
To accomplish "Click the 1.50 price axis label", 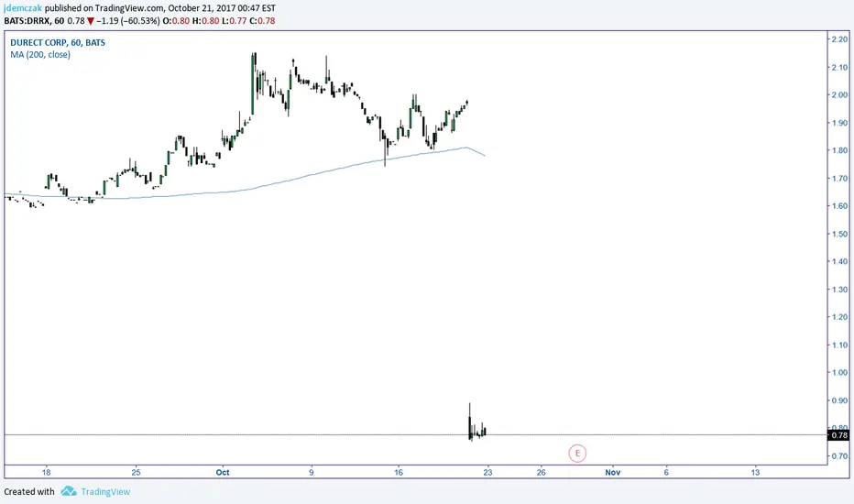I will click(x=840, y=234).
